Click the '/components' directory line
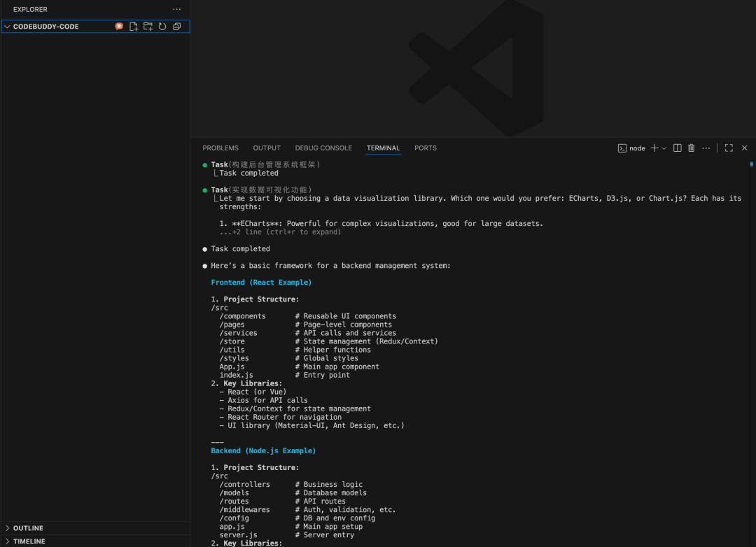756x547 pixels. coord(307,316)
